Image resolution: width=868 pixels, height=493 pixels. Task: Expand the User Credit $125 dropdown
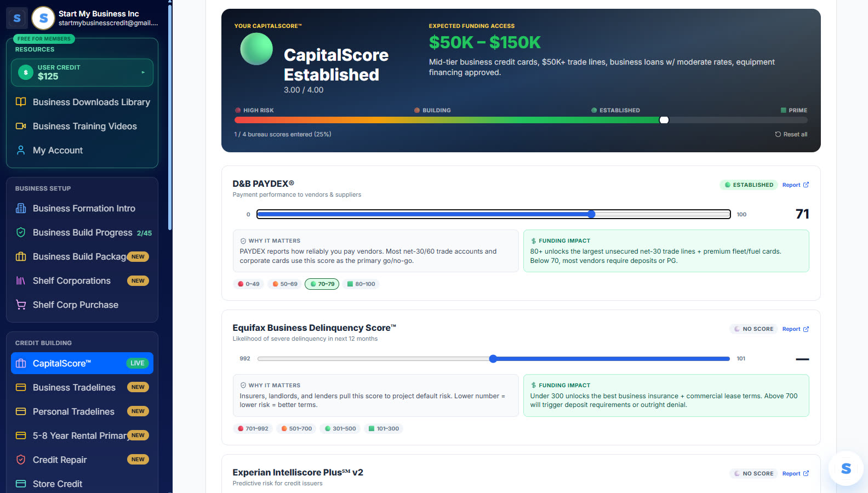click(x=82, y=72)
